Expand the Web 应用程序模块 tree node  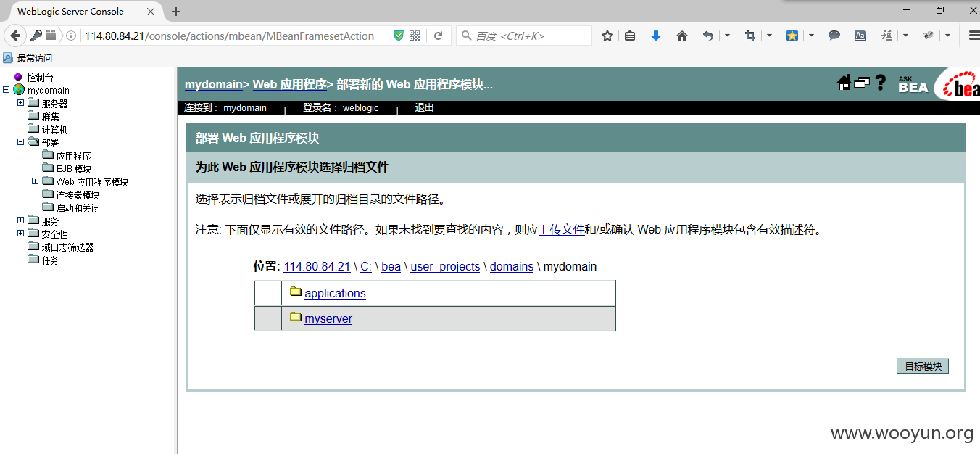35,181
